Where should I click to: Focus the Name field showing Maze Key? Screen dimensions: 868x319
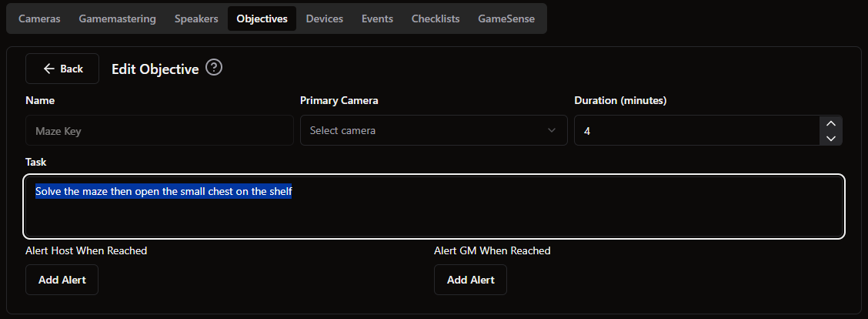[x=159, y=130]
